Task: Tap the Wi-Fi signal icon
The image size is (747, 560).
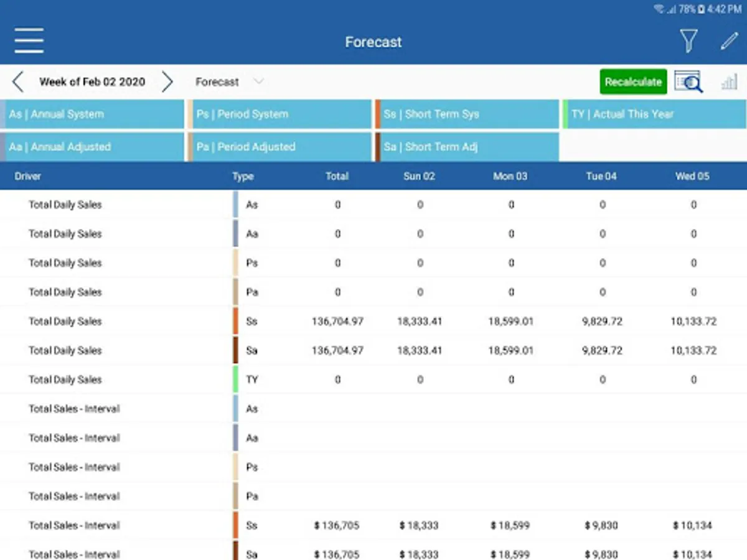Action: tap(659, 9)
